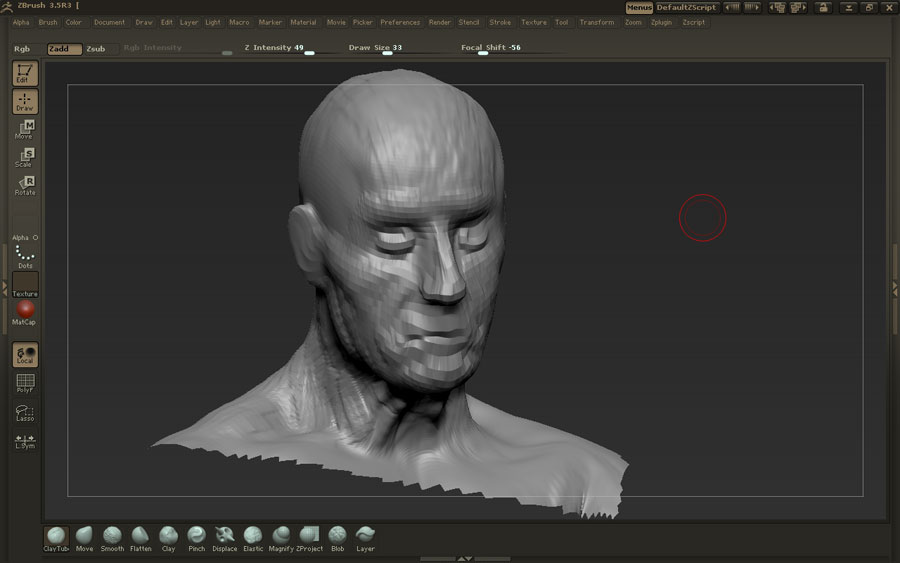Image resolution: width=900 pixels, height=563 pixels.
Task: Enable PolyF wireframe display
Action: pyautogui.click(x=25, y=383)
